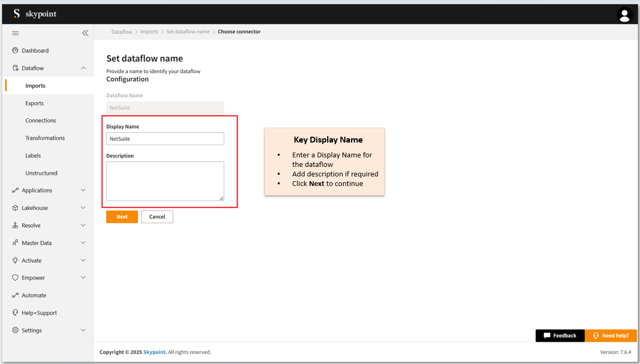Collapse sidebar with double-chevron icon
This screenshot has width=640, height=364.
(85, 33)
